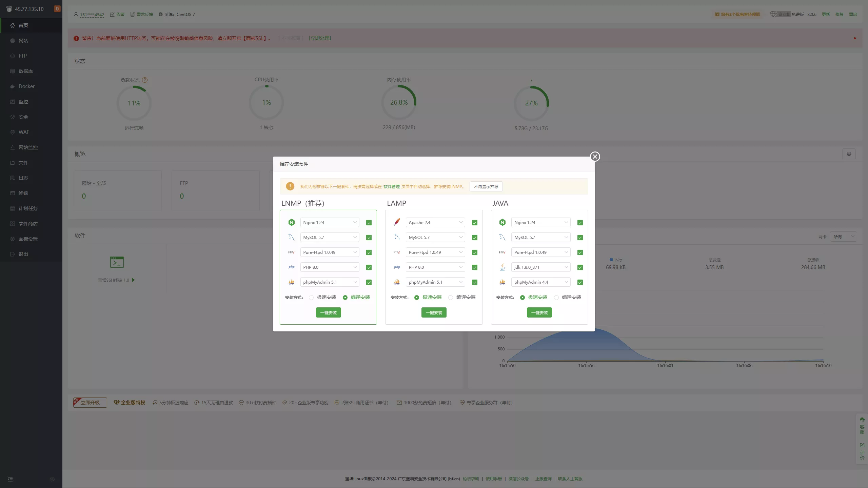The height and width of the screenshot is (488, 868).
Task: Open the jdk 1.8.0_371 version dropdown
Action: [540, 267]
